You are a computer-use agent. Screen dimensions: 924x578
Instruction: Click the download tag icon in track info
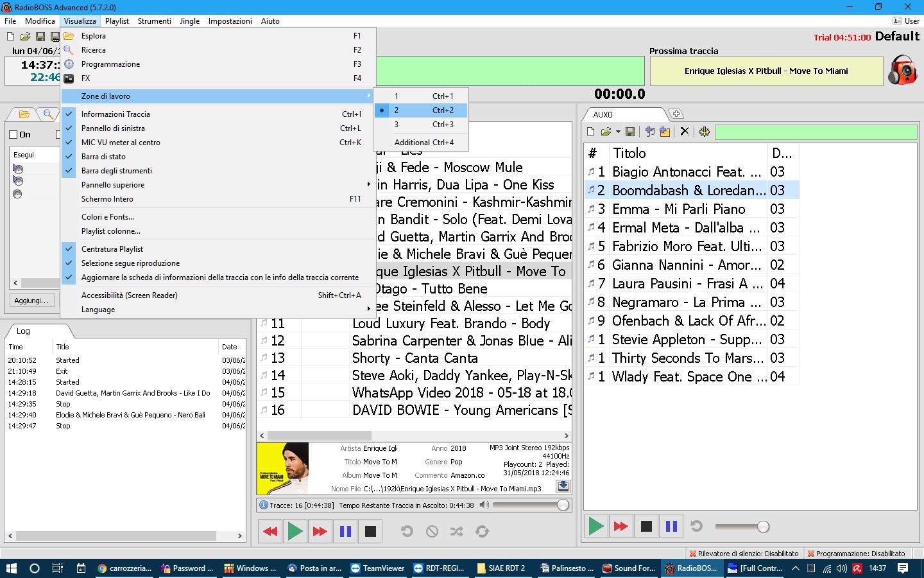[x=563, y=486]
